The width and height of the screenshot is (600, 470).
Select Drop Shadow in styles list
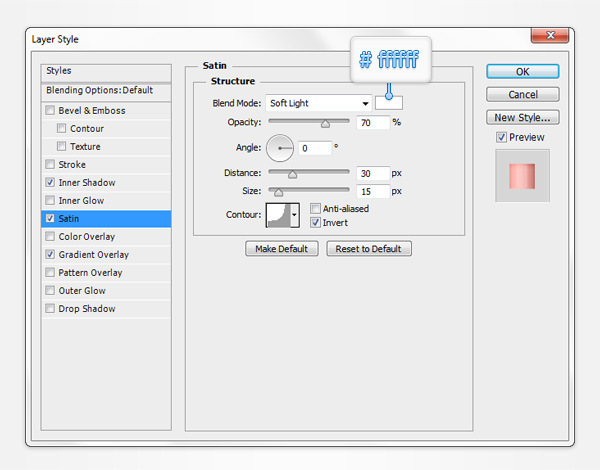click(88, 309)
